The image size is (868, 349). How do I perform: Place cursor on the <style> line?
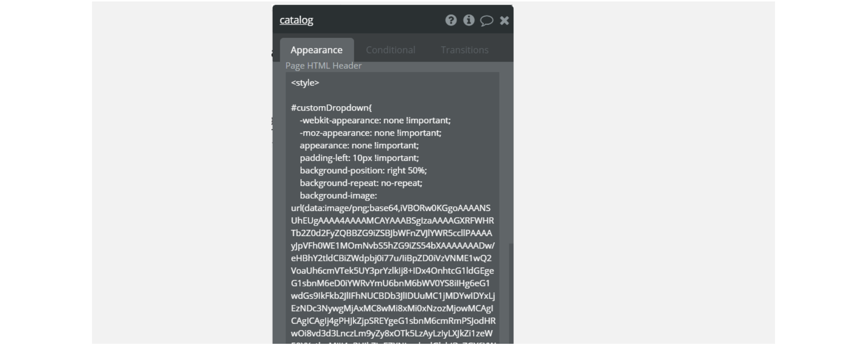[x=305, y=83]
